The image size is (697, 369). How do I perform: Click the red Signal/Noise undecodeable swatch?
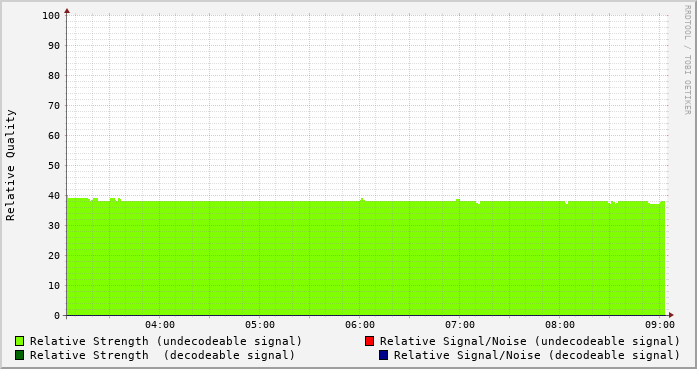(x=369, y=341)
